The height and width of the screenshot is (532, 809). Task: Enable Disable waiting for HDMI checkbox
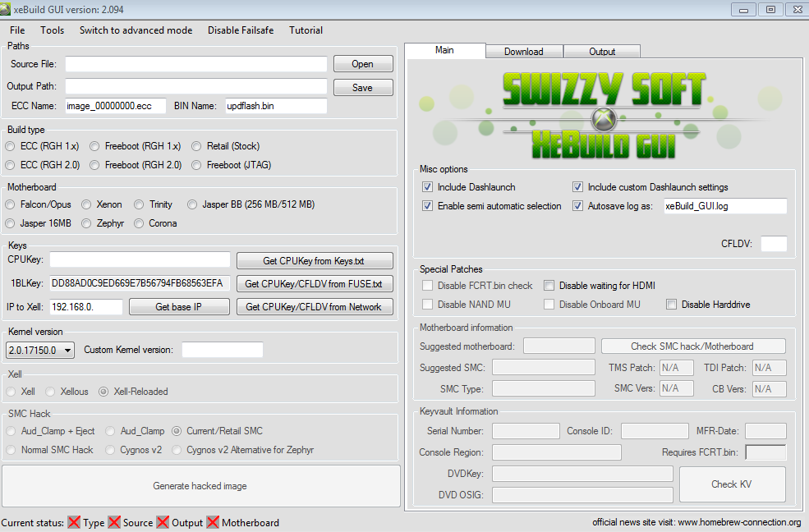(549, 286)
